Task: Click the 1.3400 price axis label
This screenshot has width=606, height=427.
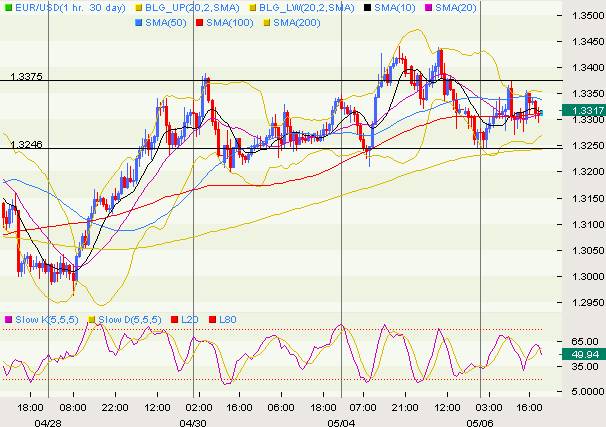Action: 588,68
